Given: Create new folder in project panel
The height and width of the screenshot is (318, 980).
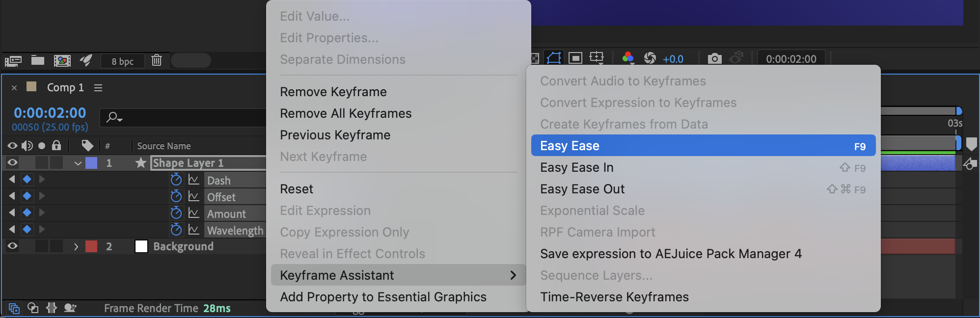Looking at the screenshot, I should click(x=38, y=60).
